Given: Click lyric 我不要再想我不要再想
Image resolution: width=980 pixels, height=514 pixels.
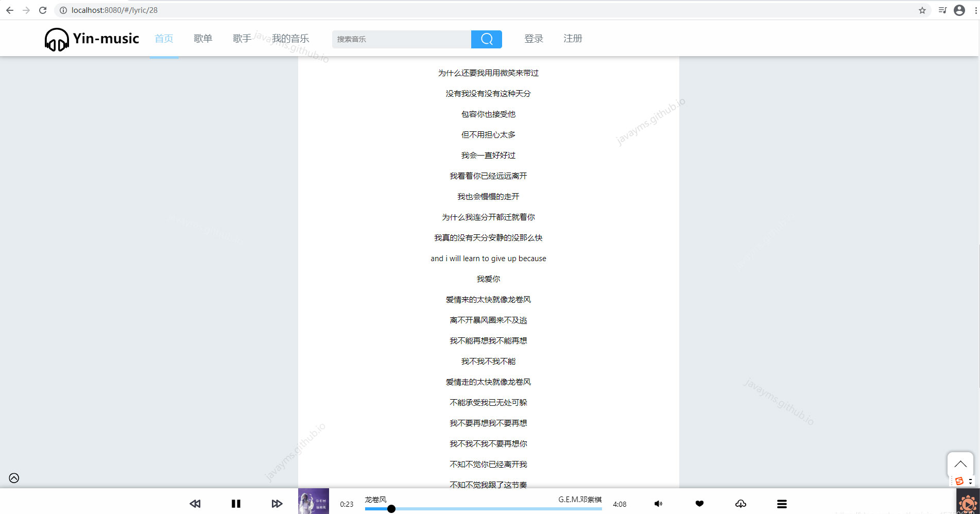Looking at the screenshot, I should click(x=488, y=423).
